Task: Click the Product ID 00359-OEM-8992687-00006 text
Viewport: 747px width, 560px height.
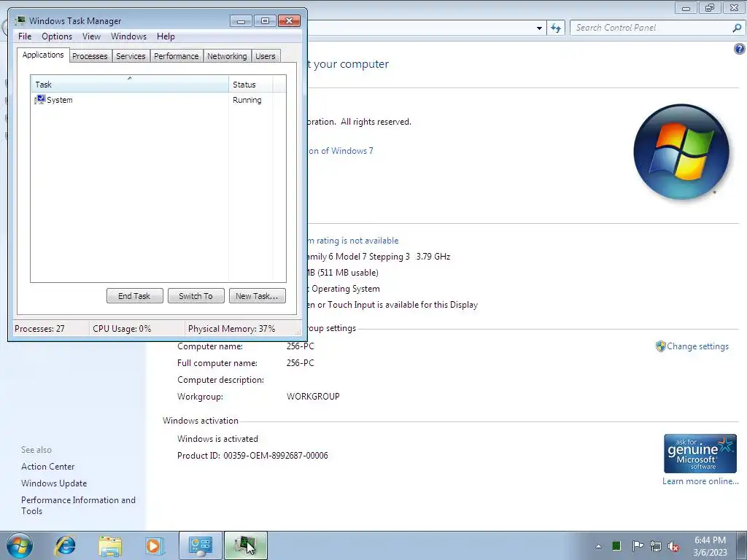Action: pos(252,455)
